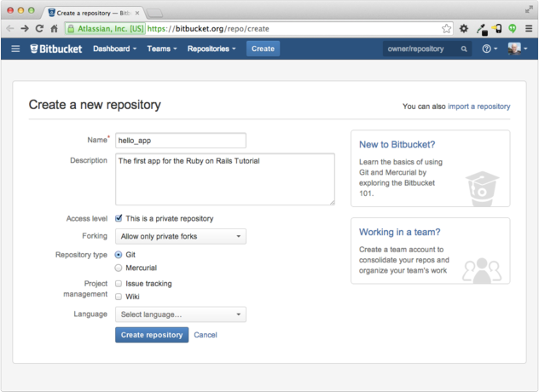Enable the Wiki checkbox
The width and height of the screenshot is (539, 392).
click(119, 297)
